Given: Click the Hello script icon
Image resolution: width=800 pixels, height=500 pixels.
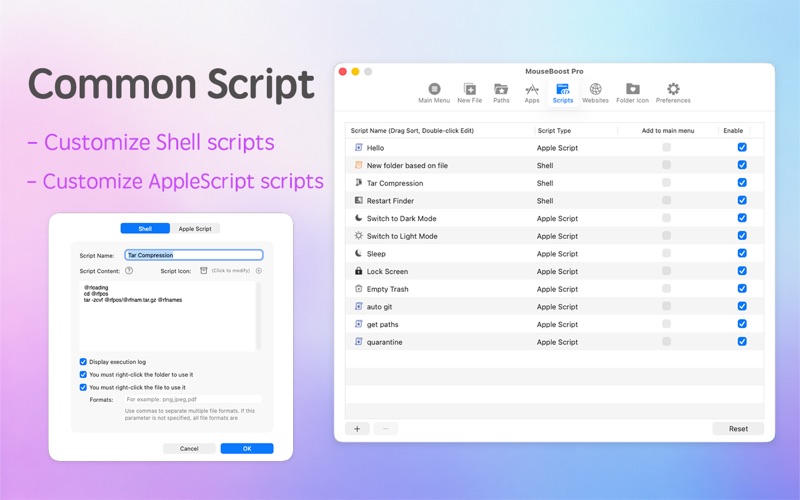Looking at the screenshot, I should tap(358, 147).
